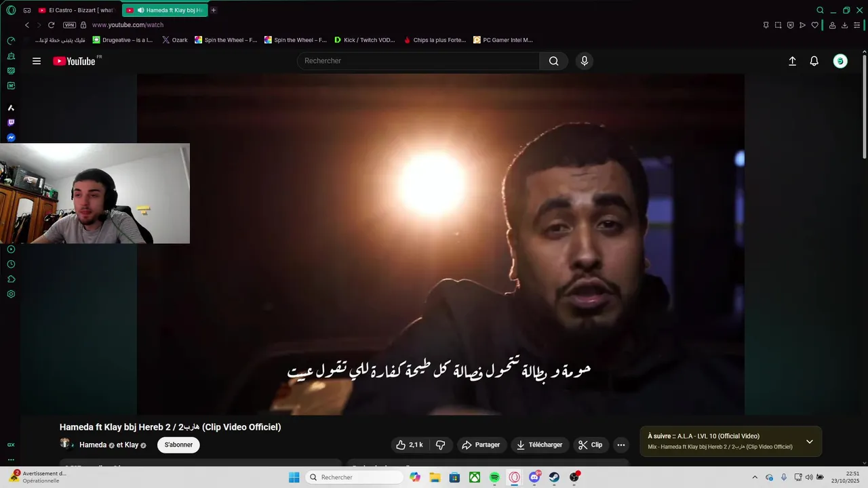Open the Hameda channel name link

[93, 445]
